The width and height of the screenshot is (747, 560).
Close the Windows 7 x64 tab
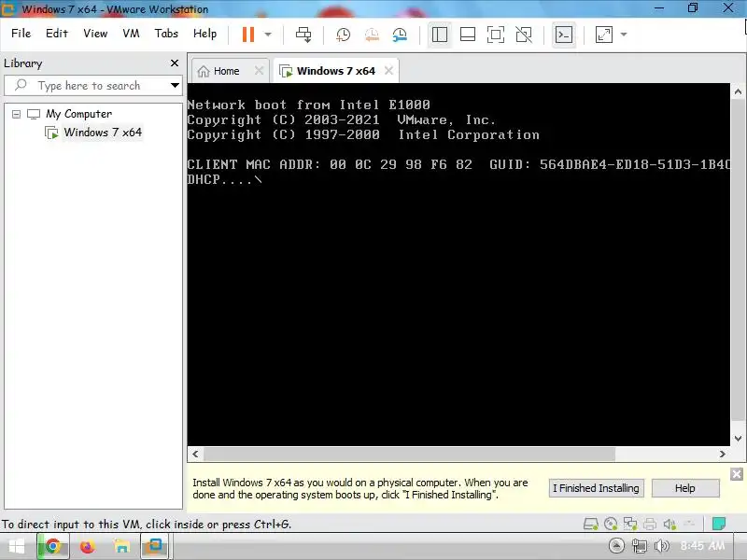point(388,71)
